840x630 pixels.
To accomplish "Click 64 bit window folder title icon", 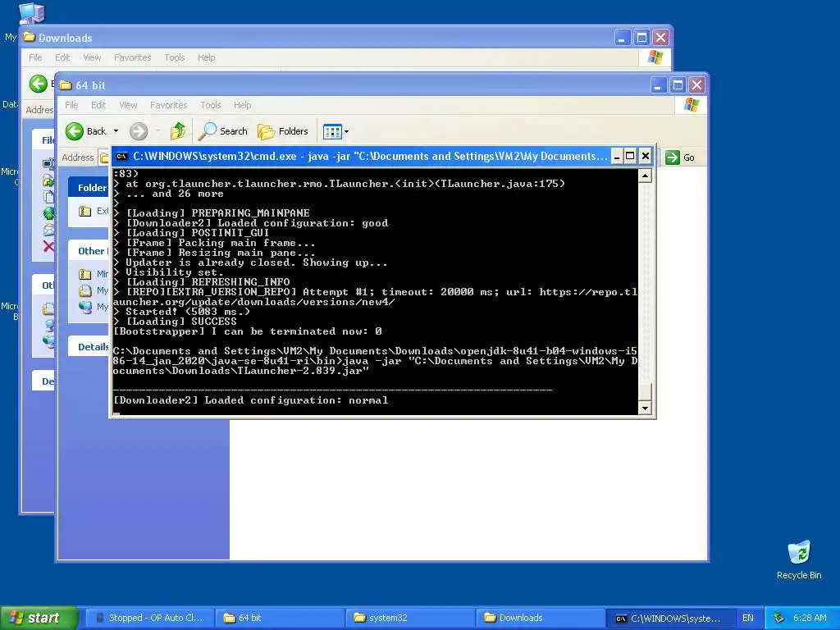I will (x=66, y=85).
